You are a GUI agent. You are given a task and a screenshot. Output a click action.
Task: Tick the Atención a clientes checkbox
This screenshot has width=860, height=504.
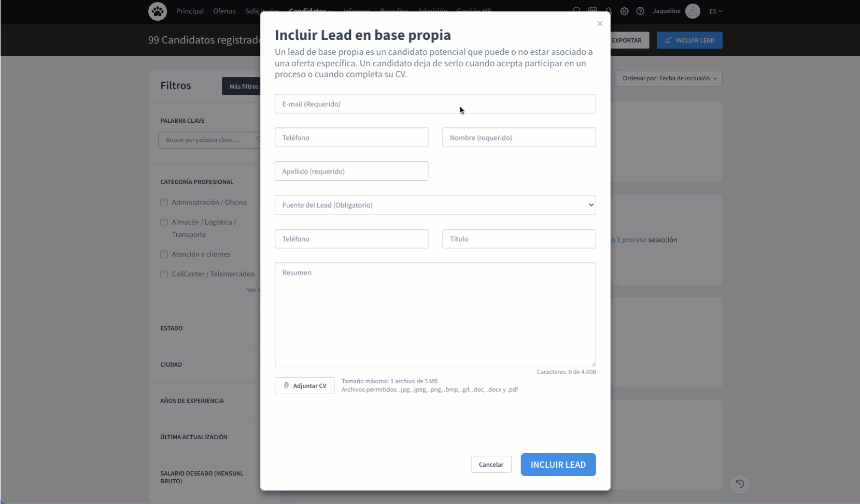coord(164,254)
